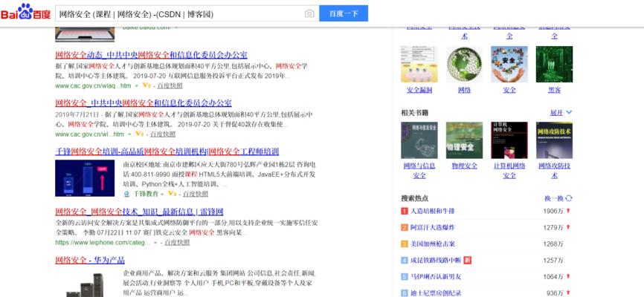Image resolution: width=644 pixels, height=297 pixels.
Task: Click the green 黑客 image
Action: pos(555,64)
